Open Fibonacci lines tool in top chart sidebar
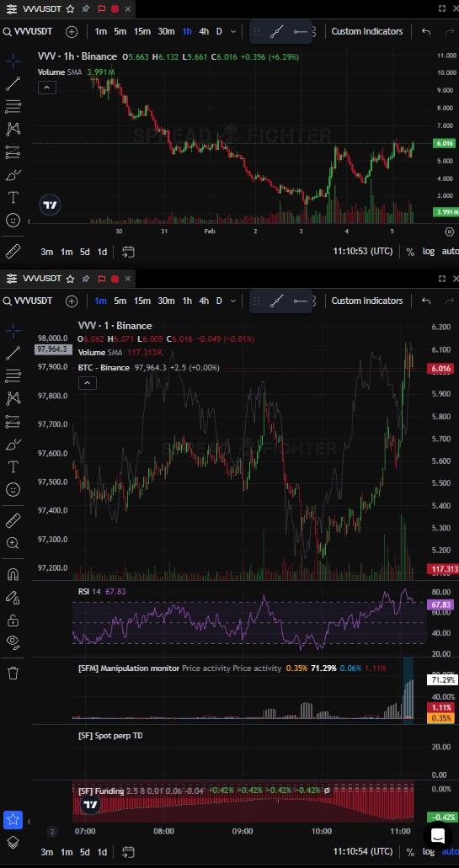The width and height of the screenshot is (459, 868). (13, 106)
